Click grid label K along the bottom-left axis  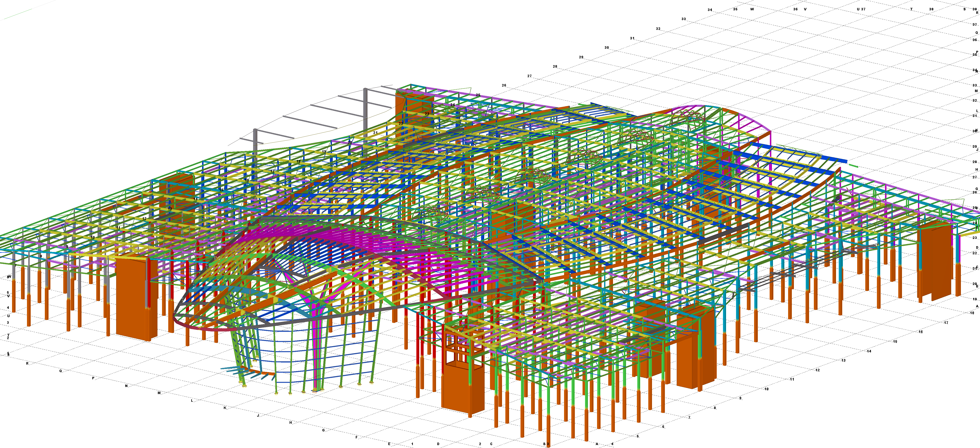(x=225, y=408)
